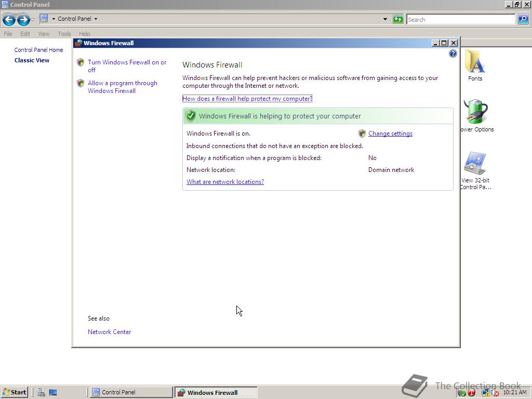Open the File menu

[8, 34]
